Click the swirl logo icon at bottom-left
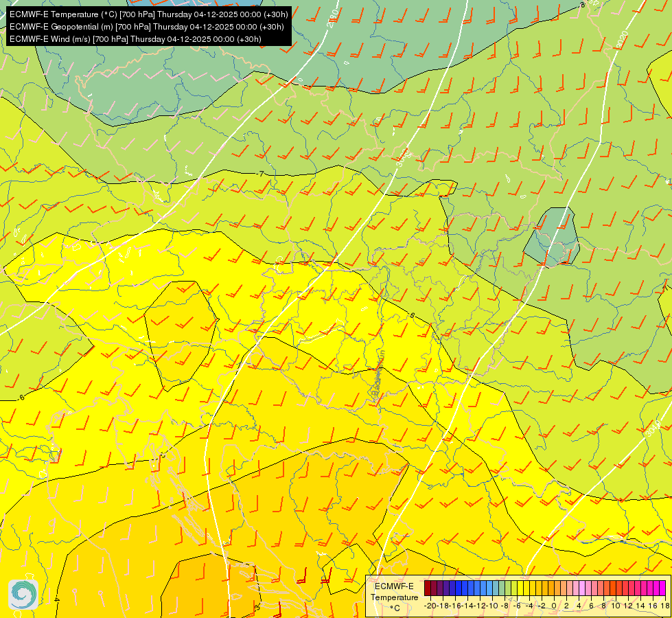The image size is (672, 618). pos(23,594)
